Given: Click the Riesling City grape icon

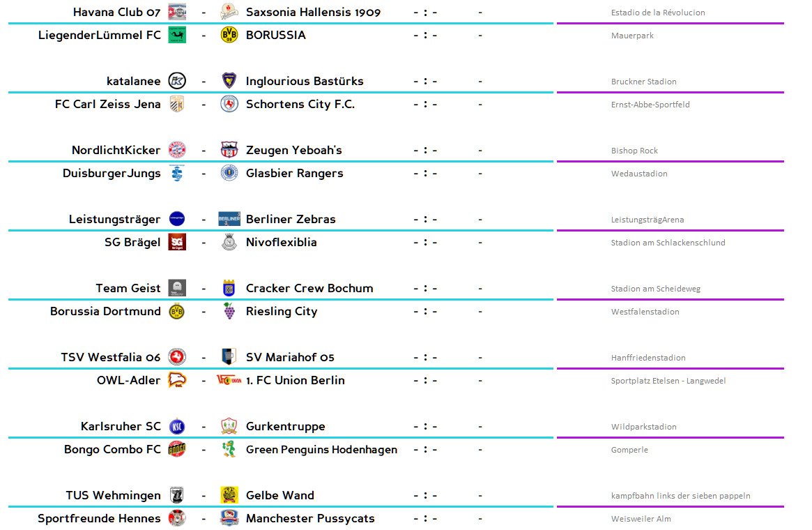Looking at the screenshot, I should pos(229,311).
